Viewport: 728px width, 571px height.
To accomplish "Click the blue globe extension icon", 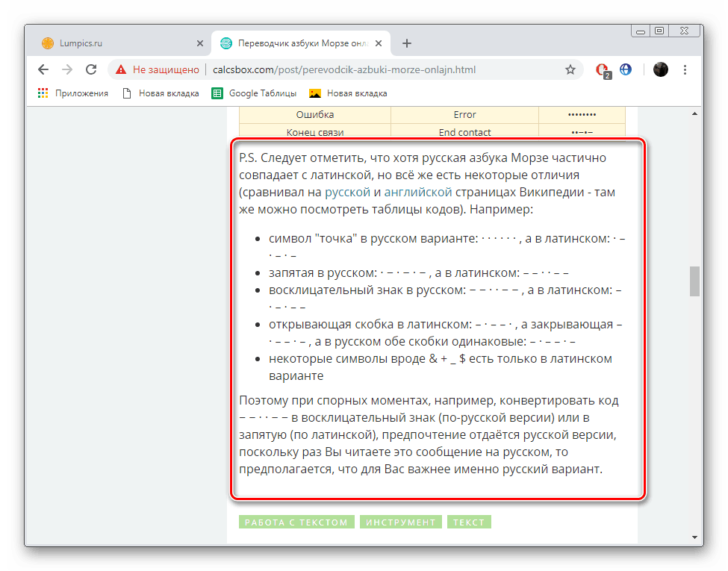I will tap(626, 69).
